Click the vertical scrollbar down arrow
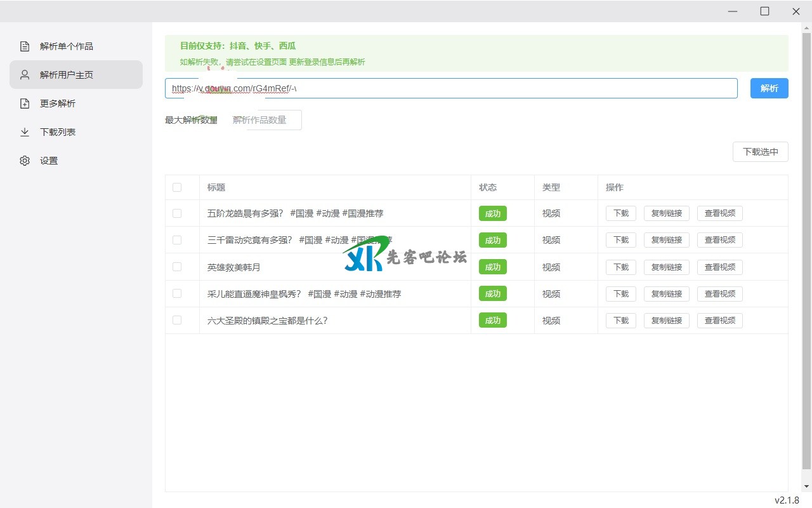Screen dimensions: 812x508 806,486
